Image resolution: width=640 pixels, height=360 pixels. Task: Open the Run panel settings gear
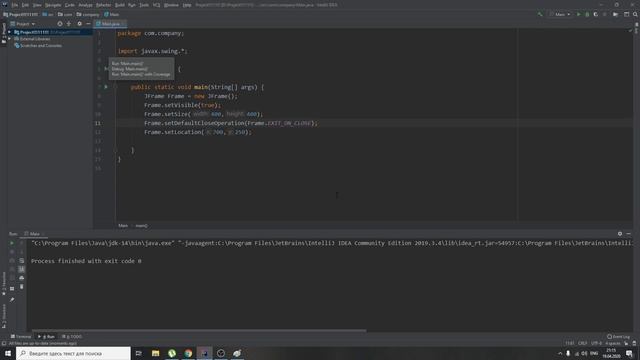620,234
